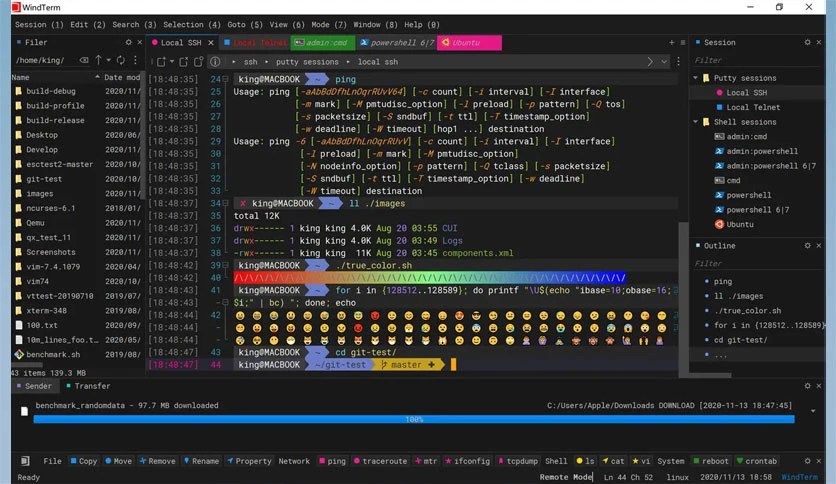
Task: Click the breadcrumb forward chevron
Action: click(x=650, y=62)
